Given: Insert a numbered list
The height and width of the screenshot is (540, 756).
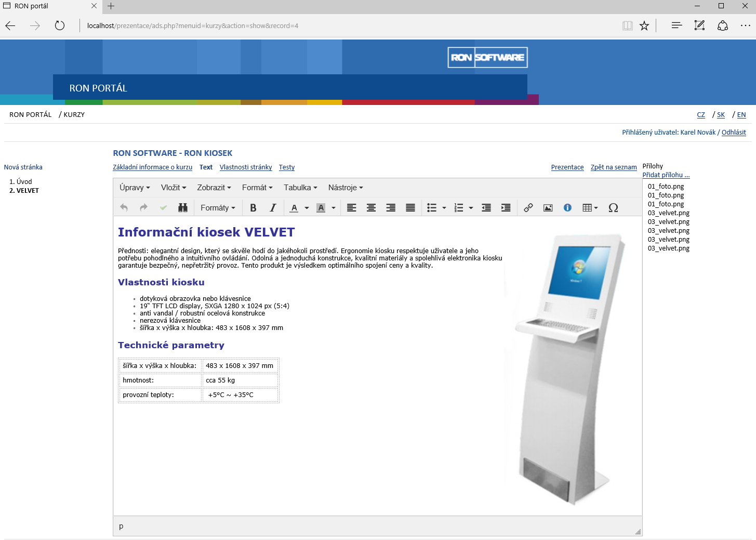Looking at the screenshot, I should click(459, 208).
